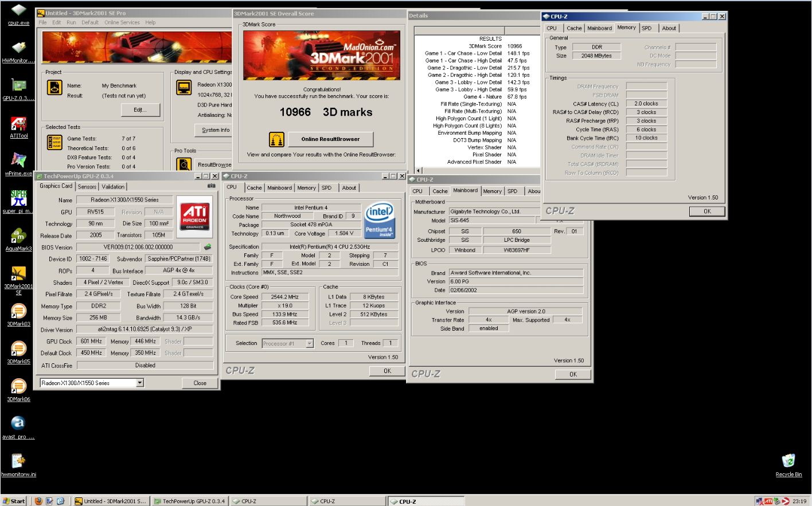Open the cpuz.exe desktop icon
Image resolution: width=812 pixels, height=506 pixels.
[x=18, y=14]
